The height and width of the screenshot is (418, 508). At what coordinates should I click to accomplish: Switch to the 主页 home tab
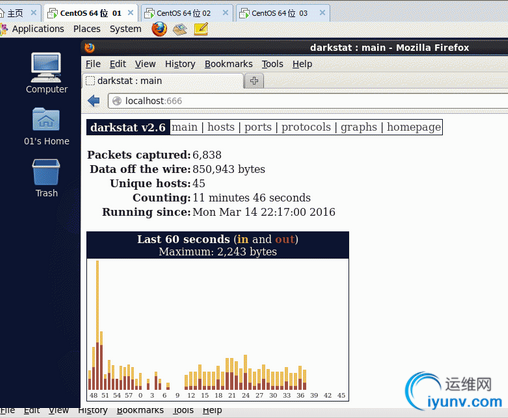15,13
